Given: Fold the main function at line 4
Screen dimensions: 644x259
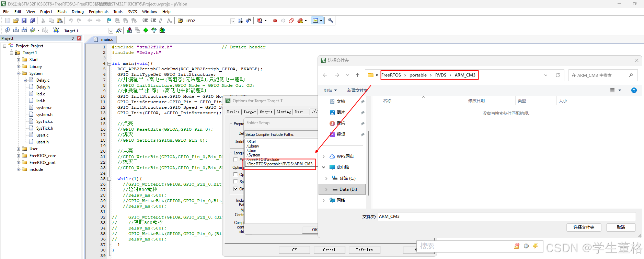Looking at the screenshot, I should 109,63.
